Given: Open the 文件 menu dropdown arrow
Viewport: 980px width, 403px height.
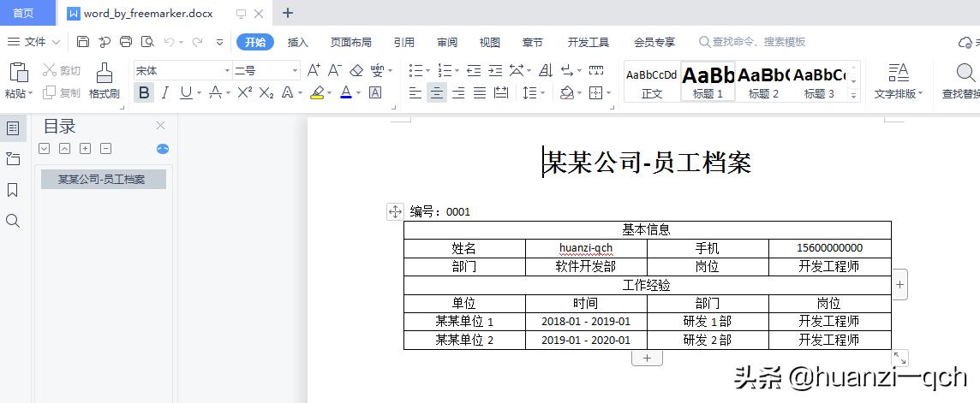Looking at the screenshot, I should [56, 42].
